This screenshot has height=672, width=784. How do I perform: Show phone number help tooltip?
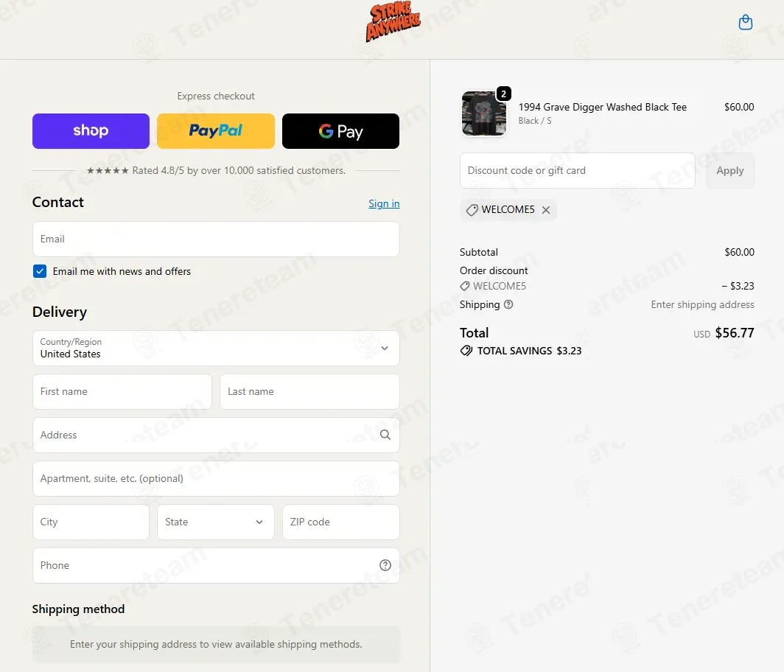[385, 565]
